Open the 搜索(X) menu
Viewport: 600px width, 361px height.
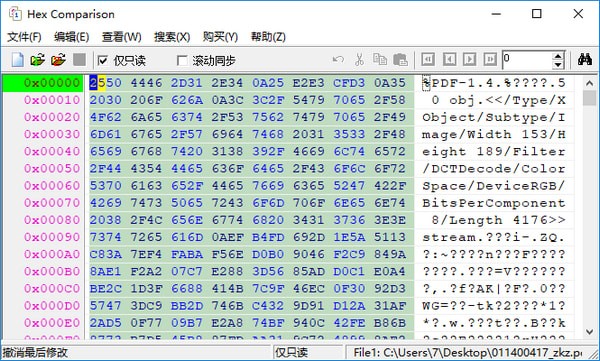coord(172,37)
